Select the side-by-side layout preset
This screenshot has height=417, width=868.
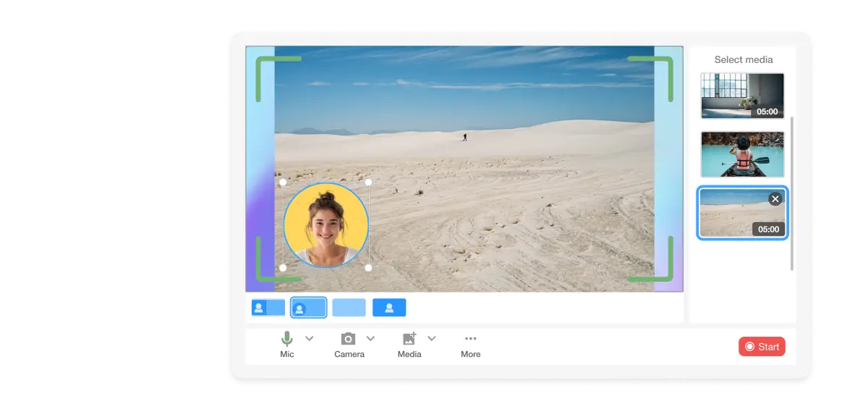pos(268,307)
